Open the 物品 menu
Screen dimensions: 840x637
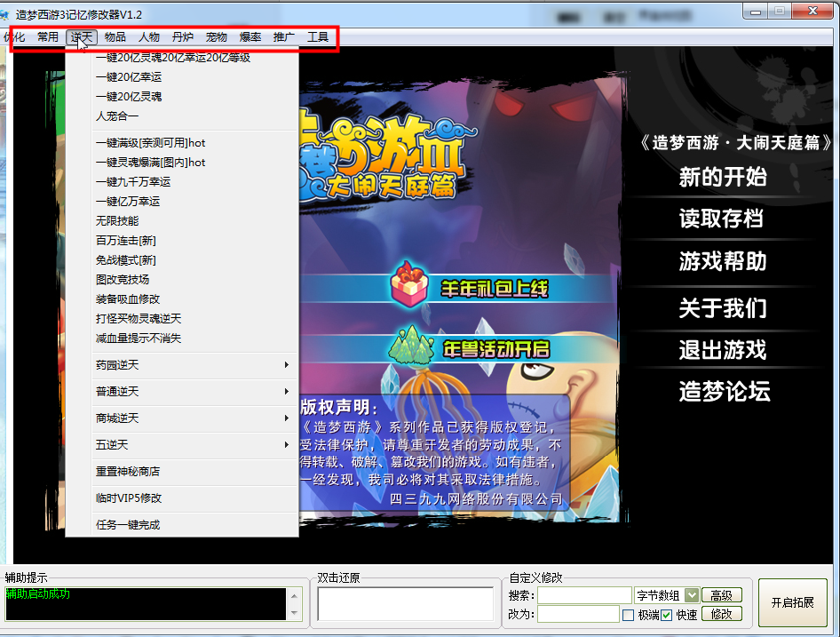pyautogui.click(x=115, y=37)
